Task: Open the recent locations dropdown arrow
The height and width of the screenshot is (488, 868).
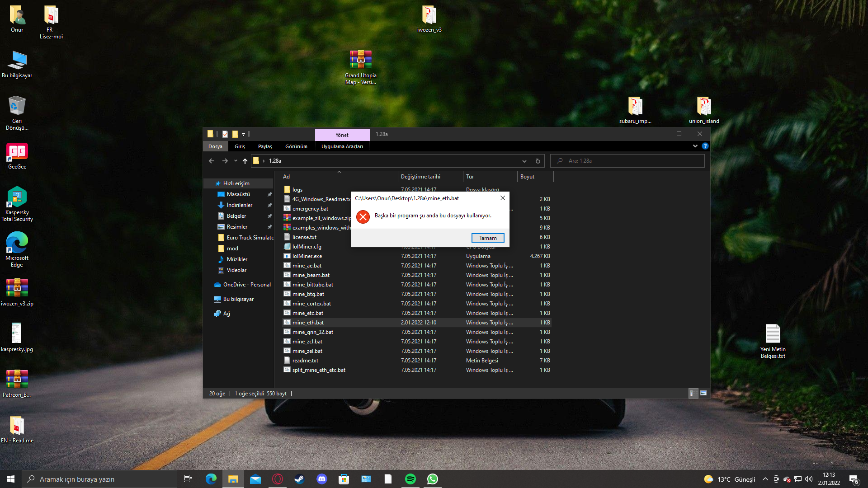Action: 236,161
